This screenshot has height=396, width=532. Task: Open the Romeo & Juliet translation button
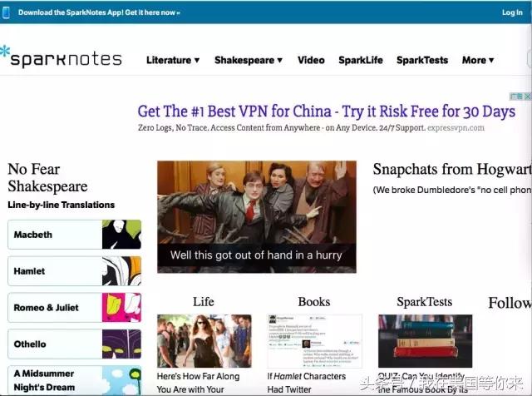(x=75, y=307)
